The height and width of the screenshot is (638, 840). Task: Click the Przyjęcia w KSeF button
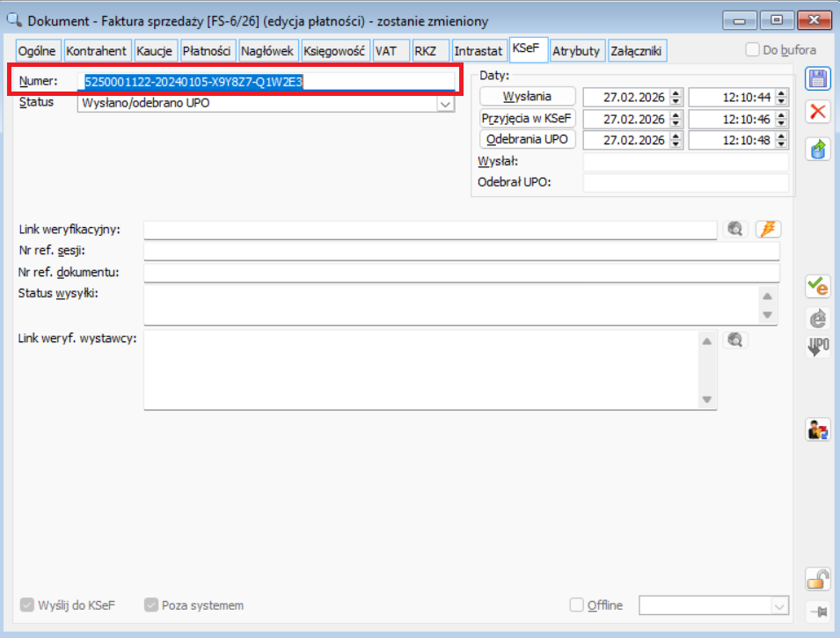(x=527, y=118)
